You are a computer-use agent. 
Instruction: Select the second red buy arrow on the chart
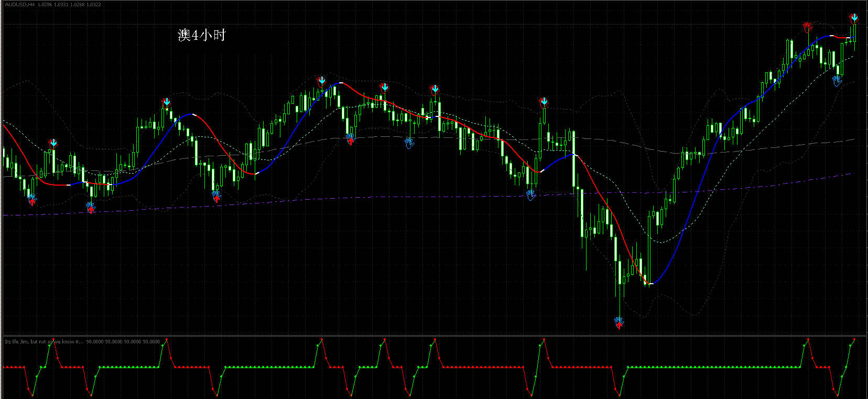pos(91,209)
